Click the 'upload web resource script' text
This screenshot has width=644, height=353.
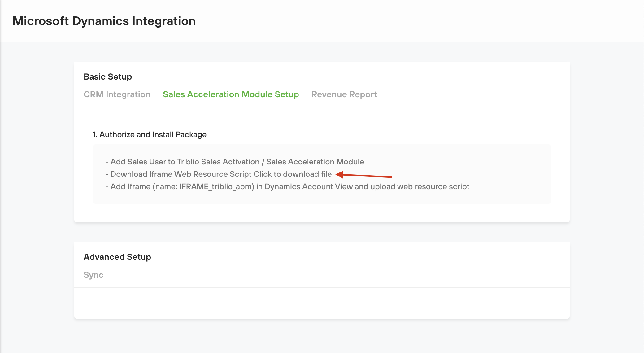(420, 187)
